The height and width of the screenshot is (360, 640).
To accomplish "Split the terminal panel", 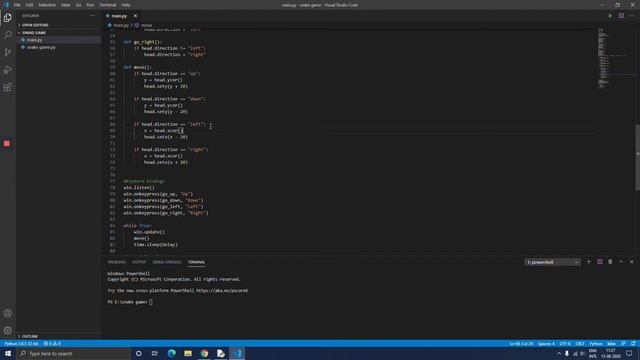I will coord(600,262).
